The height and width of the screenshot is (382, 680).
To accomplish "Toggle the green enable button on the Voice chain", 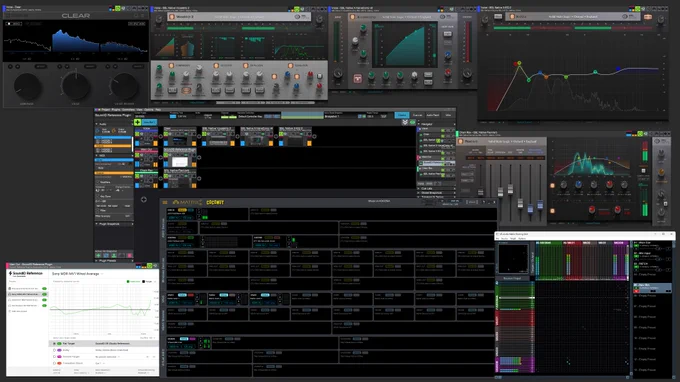I will (x=137, y=134).
